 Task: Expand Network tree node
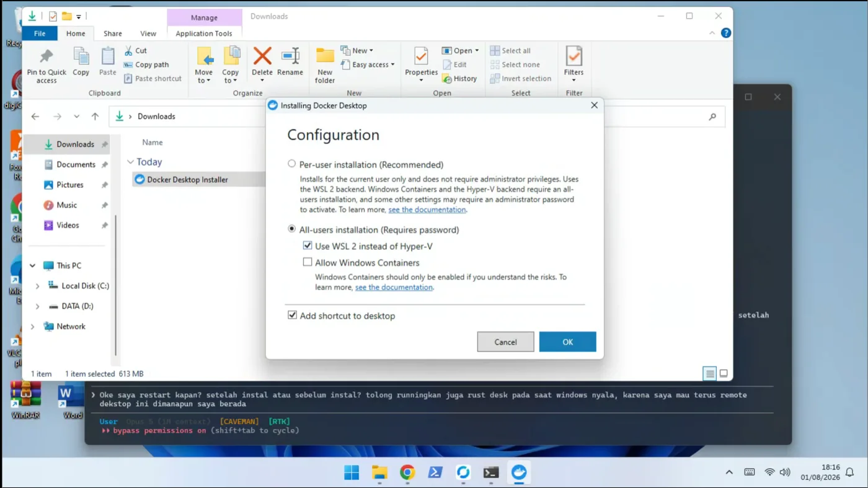coord(32,326)
